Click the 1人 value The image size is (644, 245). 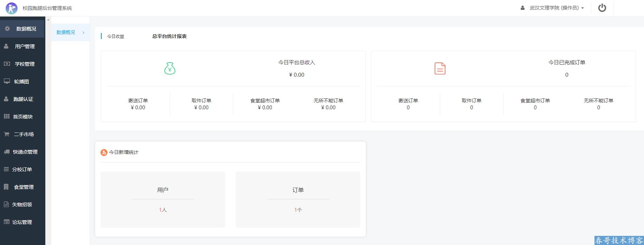163,210
